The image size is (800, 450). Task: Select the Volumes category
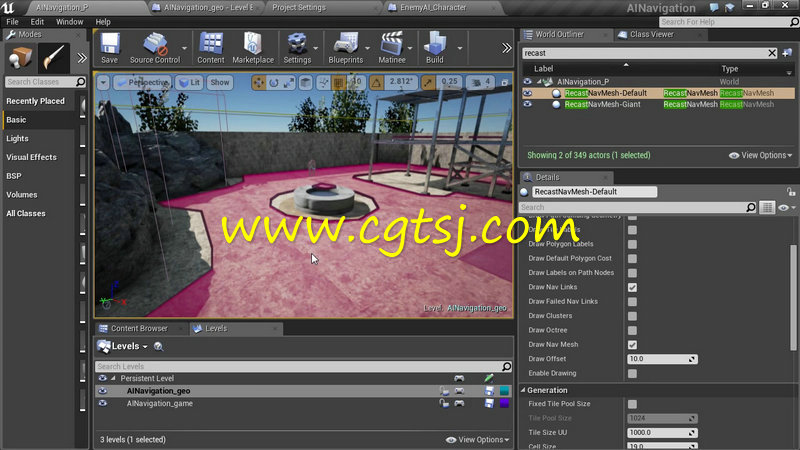point(22,194)
